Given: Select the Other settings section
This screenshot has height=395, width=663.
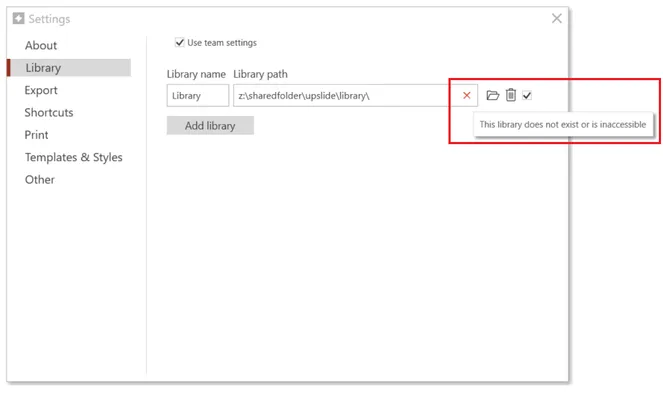Looking at the screenshot, I should click(x=40, y=180).
